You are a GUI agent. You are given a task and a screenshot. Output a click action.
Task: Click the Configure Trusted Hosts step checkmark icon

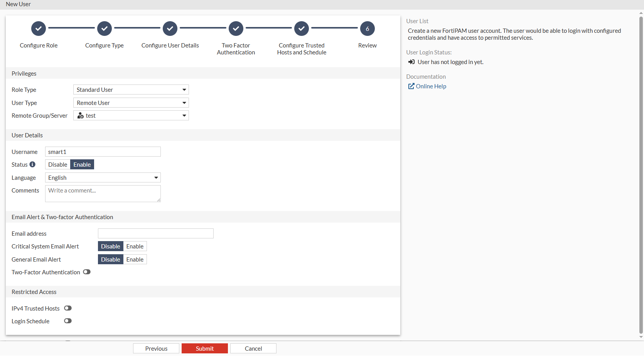click(302, 29)
